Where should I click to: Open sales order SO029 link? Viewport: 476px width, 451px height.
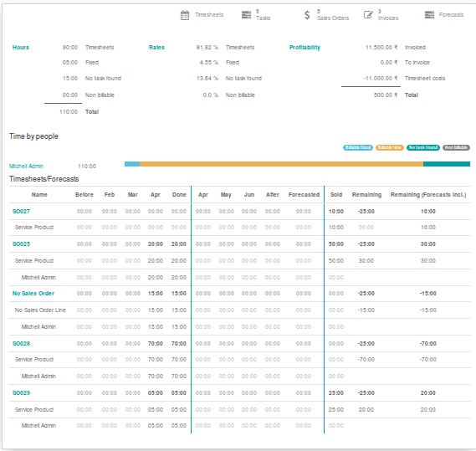click(21, 392)
